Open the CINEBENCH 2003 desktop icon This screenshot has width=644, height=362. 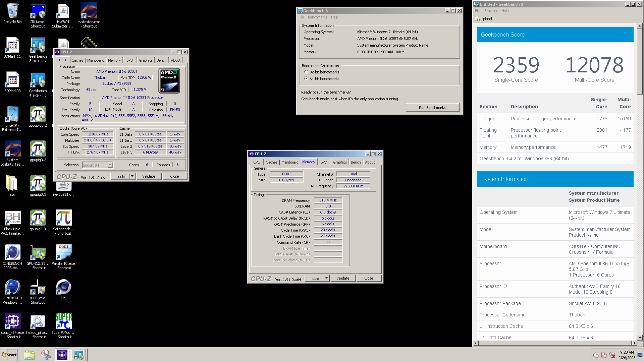pyautogui.click(x=12, y=257)
